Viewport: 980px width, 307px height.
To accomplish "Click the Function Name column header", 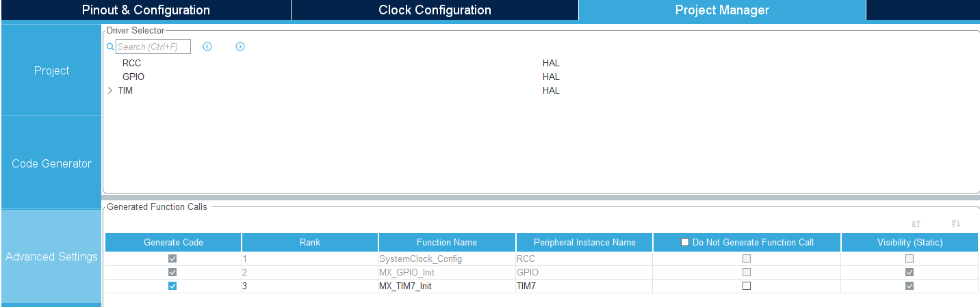I will pos(447,242).
